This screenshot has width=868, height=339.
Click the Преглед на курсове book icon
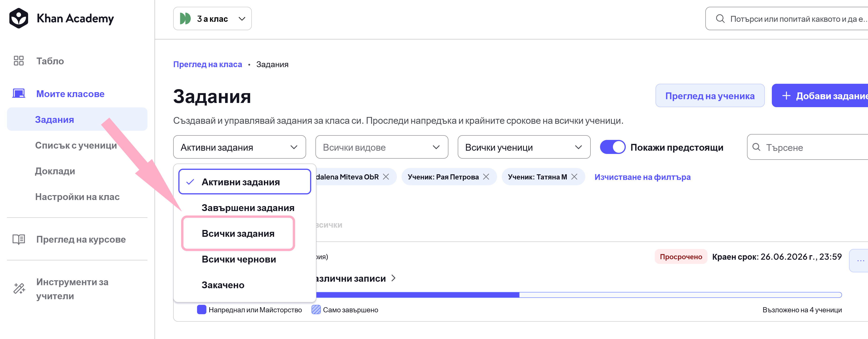coord(19,239)
